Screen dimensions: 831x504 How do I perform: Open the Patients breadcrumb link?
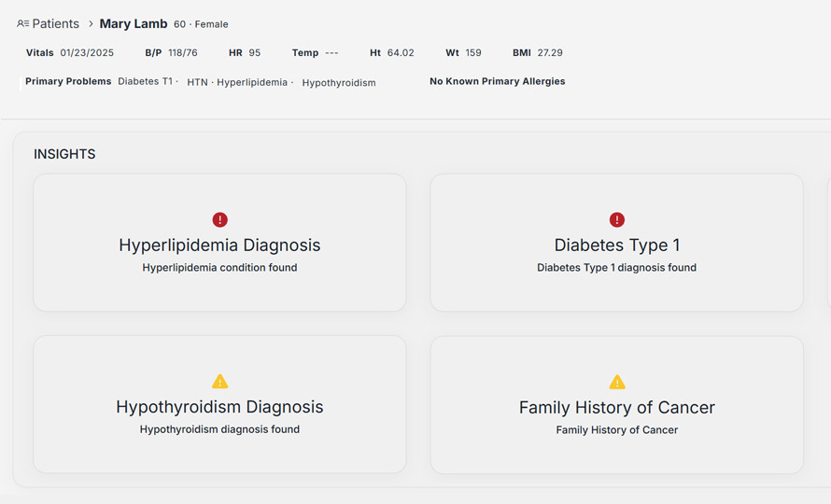tap(55, 24)
